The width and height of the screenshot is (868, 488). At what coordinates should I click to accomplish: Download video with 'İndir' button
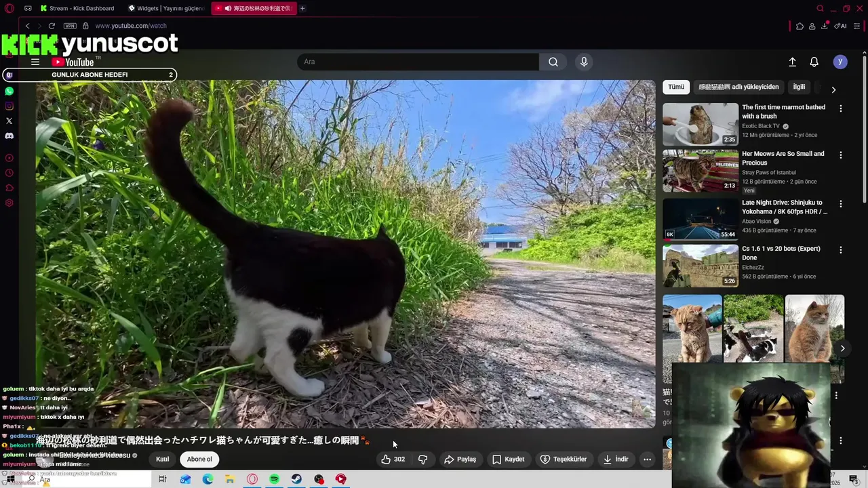(616, 459)
